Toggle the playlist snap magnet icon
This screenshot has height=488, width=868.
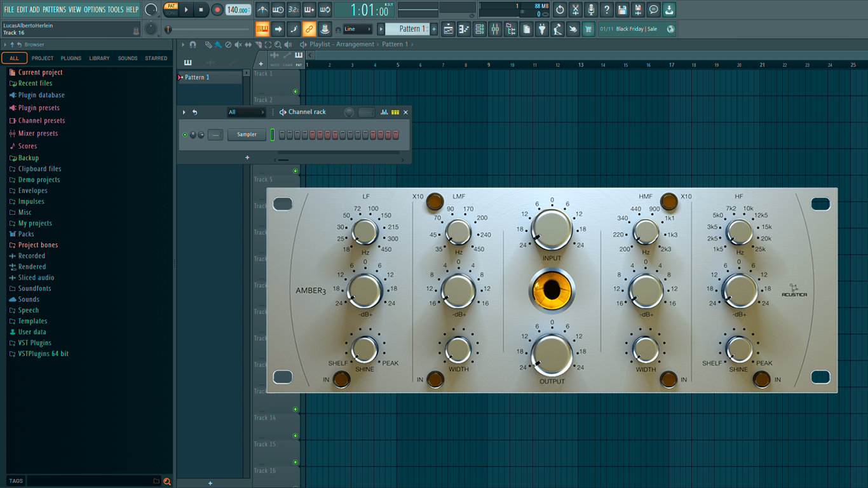pyautogui.click(x=193, y=44)
